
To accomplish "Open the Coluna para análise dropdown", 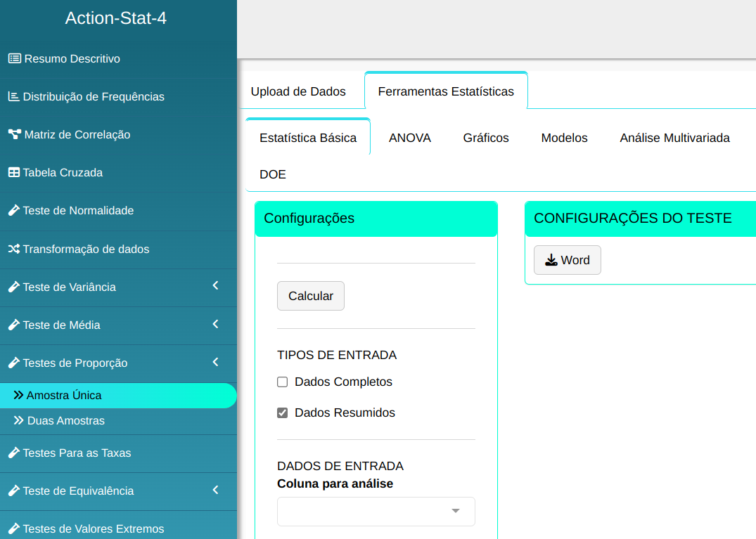I will pos(376,512).
